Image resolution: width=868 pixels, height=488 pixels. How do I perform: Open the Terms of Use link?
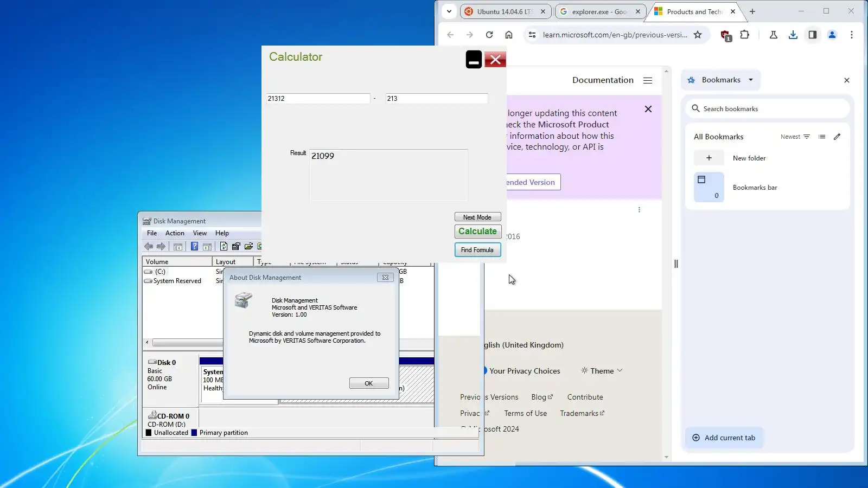[526, 413]
